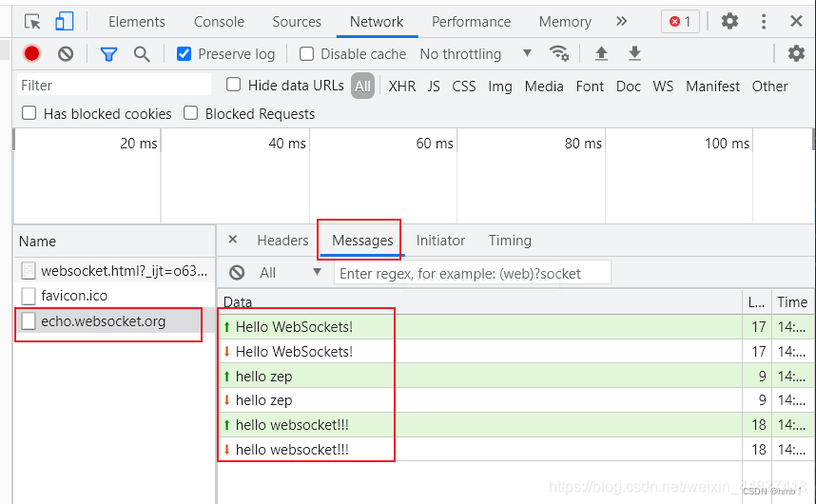Open the Timing tab
Screen dimensions: 816x504
click(510, 241)
